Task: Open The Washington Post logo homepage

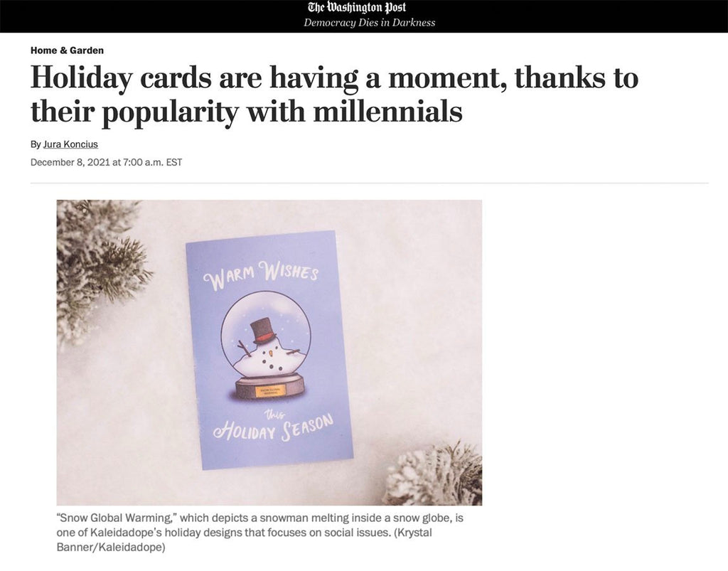Action: tap(357, 7)
